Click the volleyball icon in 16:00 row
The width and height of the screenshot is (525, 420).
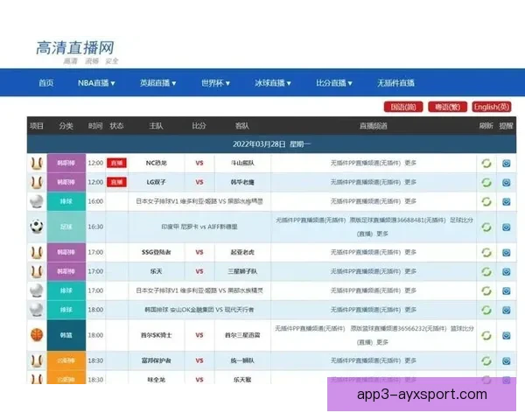[x=37, y=201]
